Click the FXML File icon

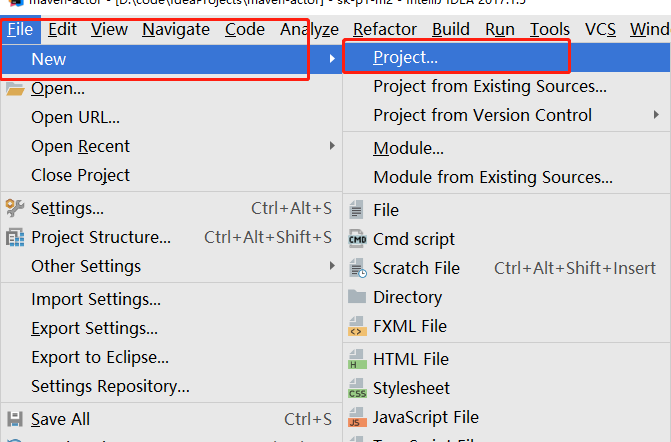tap(357, 326)
